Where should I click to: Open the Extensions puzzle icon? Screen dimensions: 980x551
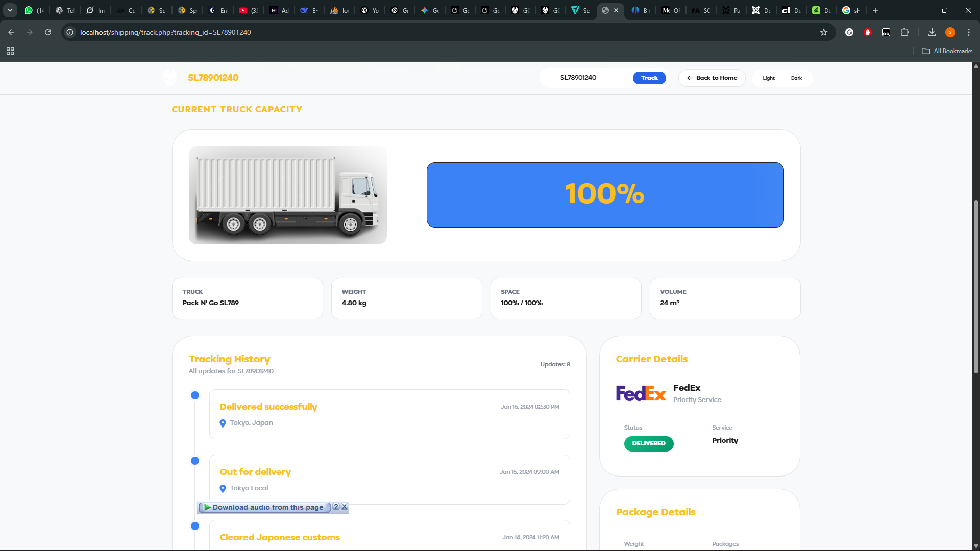pos(904,32)
